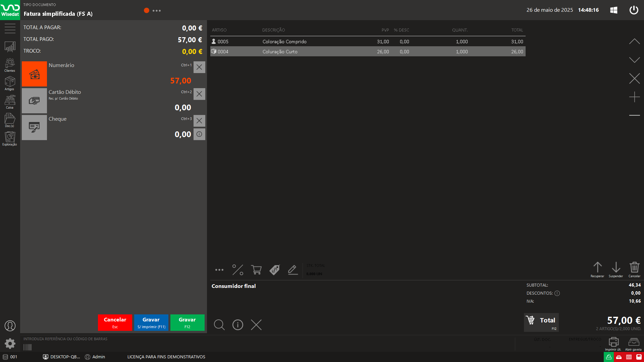
Task: Open the Clientes sidebar section
Action: click(10, 65)
